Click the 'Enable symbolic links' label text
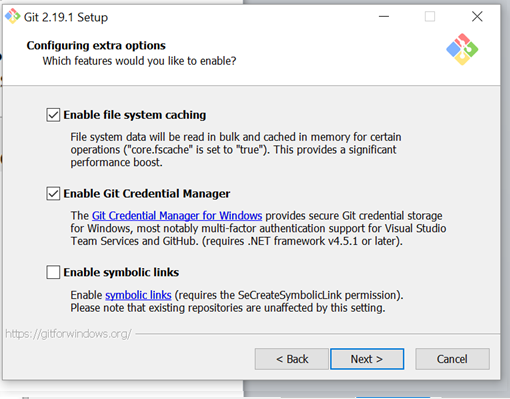 121,272
